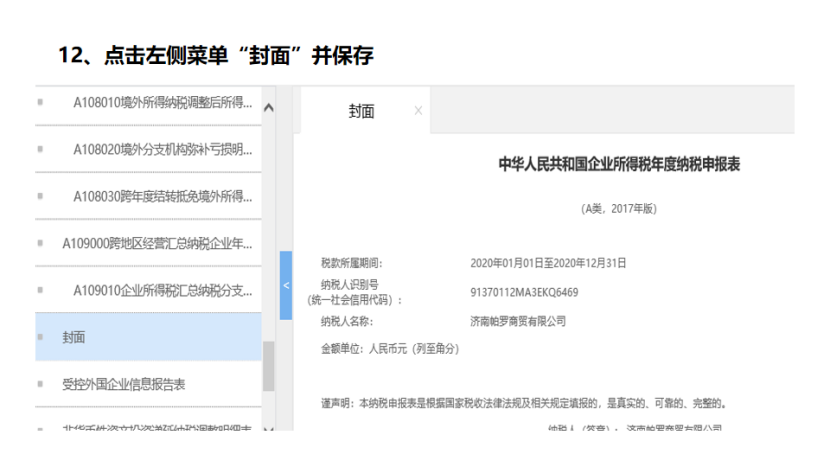Viewport: 831px width, 468px height.
Task: Click the bullet icon beside A109010 item
Action: point(41,290)
